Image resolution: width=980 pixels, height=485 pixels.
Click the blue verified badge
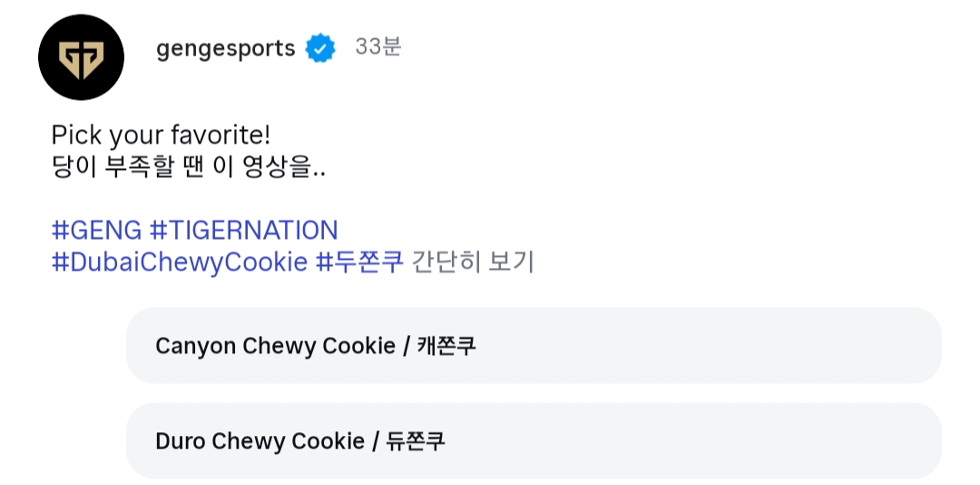click(x=320, y=48)
